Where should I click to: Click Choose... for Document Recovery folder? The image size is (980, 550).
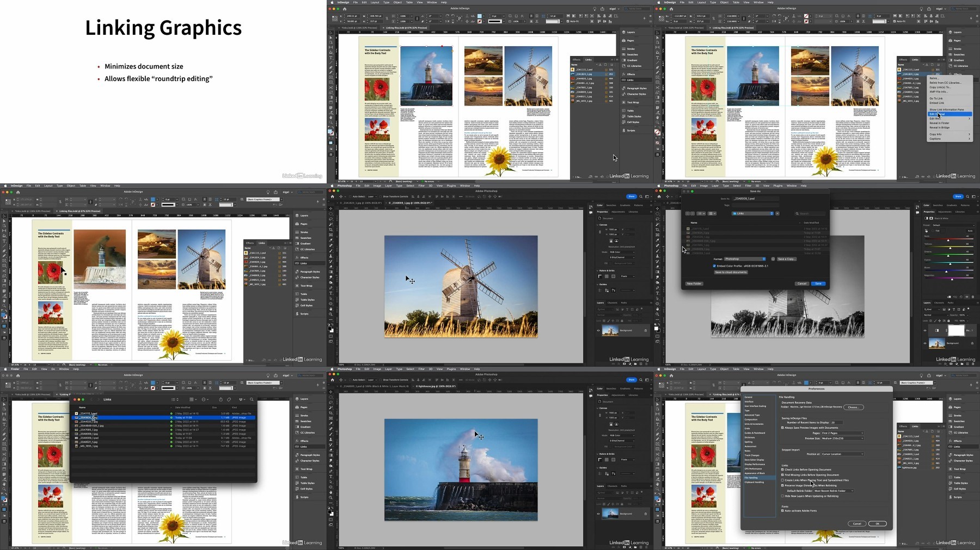pyautogui.click(x=853, y=407)
